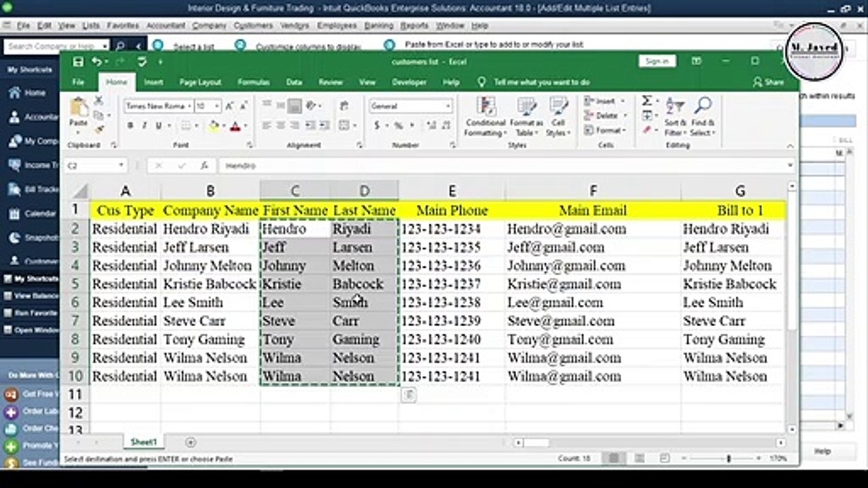Apply accounting dollar number format
Image resolution: width=868 pixels, height=488 pixels.
pos(377,125)
